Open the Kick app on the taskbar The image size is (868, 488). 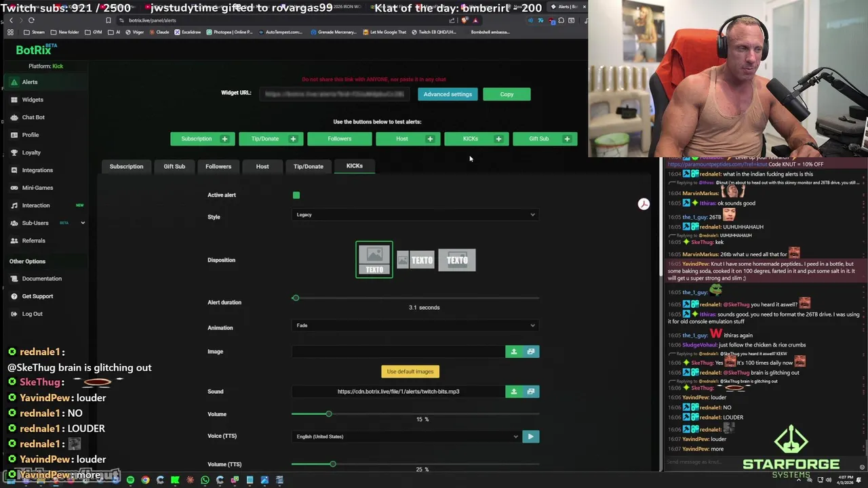tap(175, 480)
